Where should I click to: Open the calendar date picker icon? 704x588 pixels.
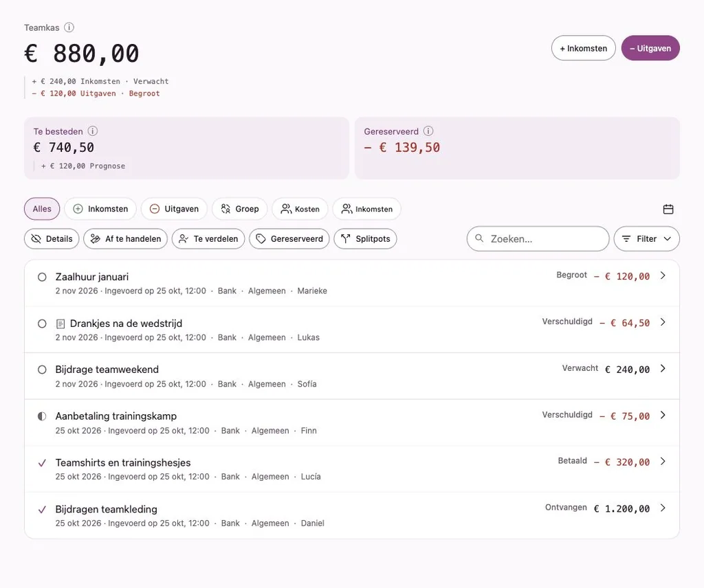click(x=668, y=209)
